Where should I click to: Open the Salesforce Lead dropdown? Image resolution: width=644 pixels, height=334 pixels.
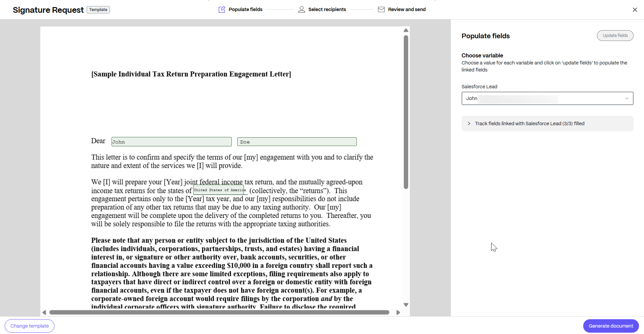pyautogui.click(x=547, y=98)
